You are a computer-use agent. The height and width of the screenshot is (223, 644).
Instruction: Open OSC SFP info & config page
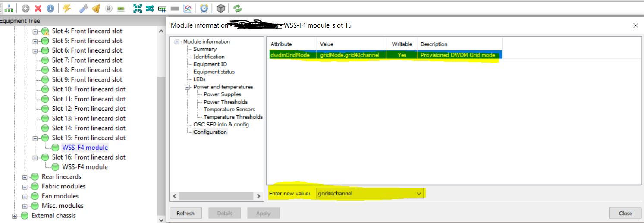tap(221, 125)
